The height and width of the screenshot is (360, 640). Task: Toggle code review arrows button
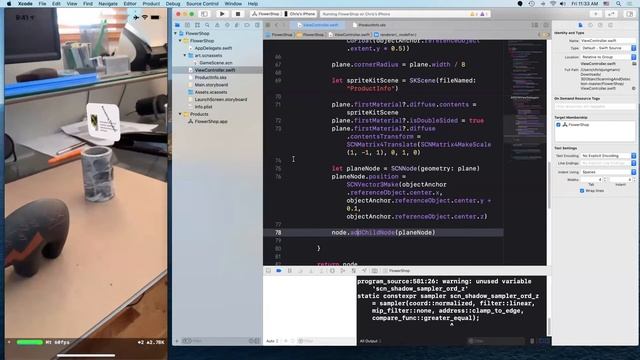tap(611, 14)
